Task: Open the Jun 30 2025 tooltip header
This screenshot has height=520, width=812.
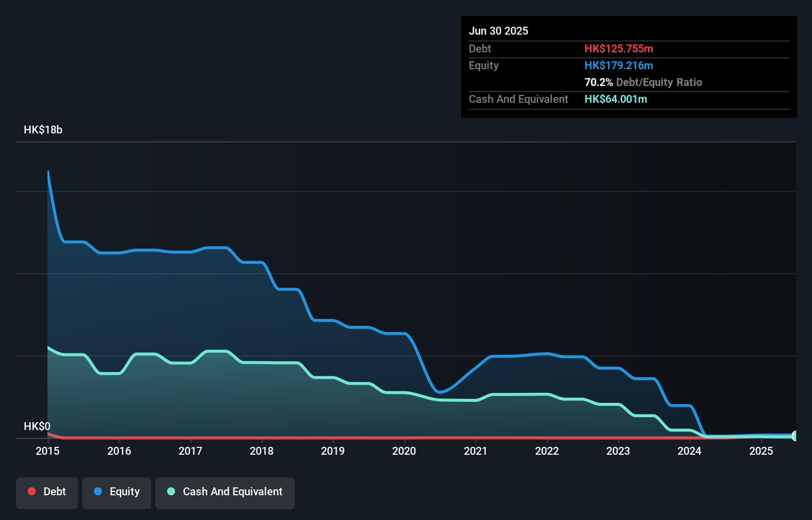Action: (x=498, y=31)
